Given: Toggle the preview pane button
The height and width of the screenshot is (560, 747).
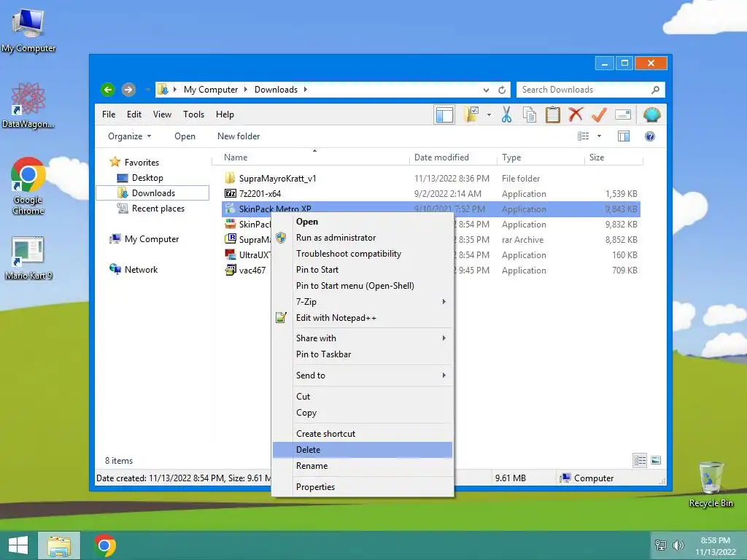Looking at the screenshot, I should coord(624,136).
